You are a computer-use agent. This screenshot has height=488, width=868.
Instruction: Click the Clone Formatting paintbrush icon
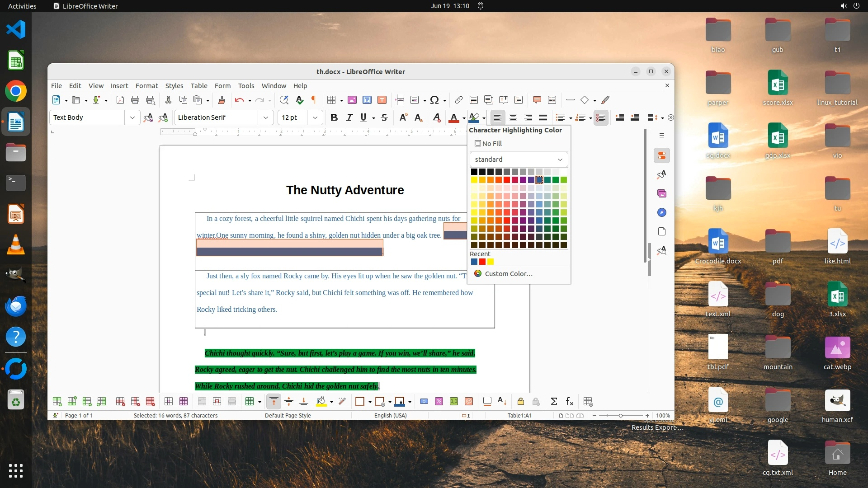point(221,100)
